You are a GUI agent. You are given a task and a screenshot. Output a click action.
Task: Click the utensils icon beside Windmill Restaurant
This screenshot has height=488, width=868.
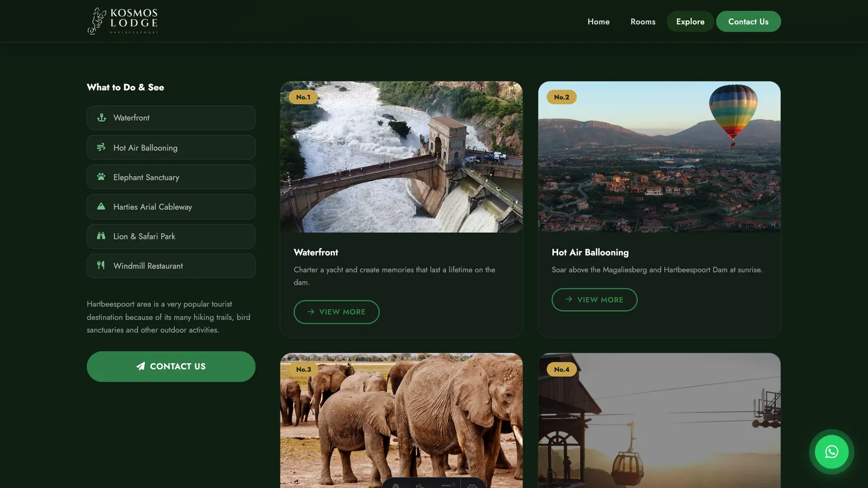click(x=101, y=266)
